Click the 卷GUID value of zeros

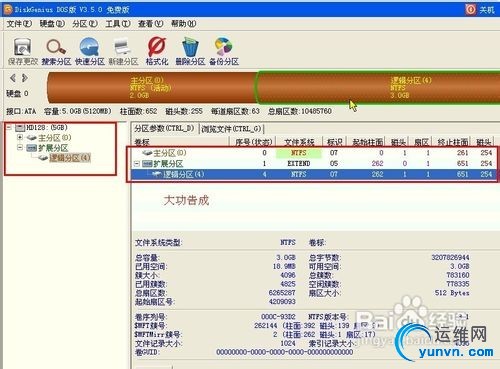pos(285,352)
